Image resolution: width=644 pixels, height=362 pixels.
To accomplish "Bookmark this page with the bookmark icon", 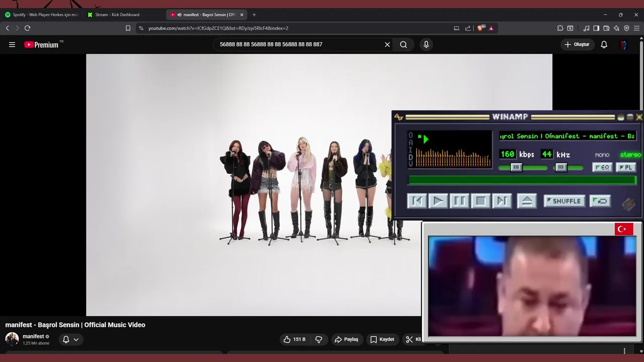I will pyautogui.click(x=128, y=28).
